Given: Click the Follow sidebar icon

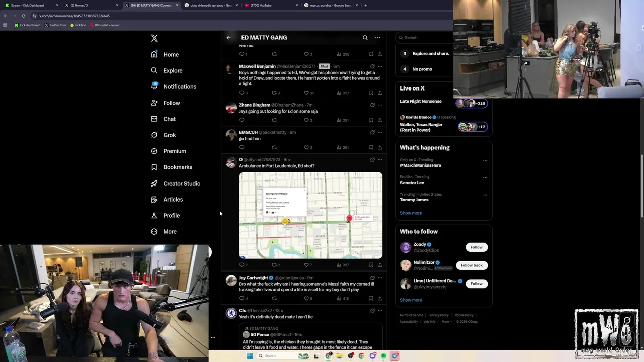Looking at the screenshot, I should [154, 103].
